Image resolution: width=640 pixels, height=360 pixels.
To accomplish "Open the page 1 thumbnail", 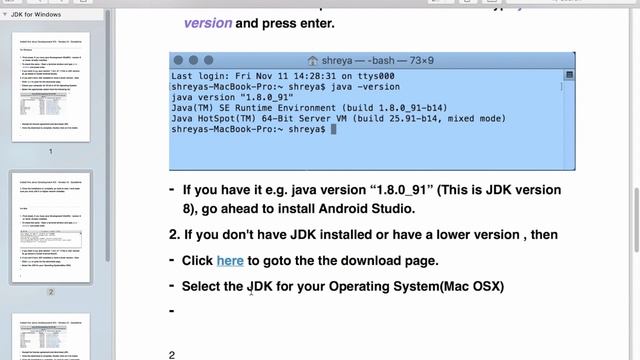I will [x=51, y=87].
